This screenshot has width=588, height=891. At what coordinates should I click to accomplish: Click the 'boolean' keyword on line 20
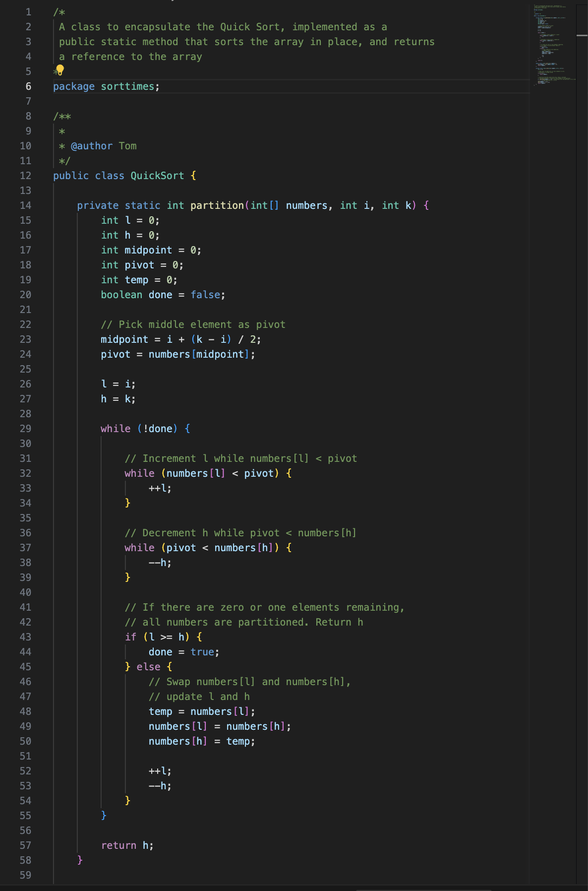point(121,295)
